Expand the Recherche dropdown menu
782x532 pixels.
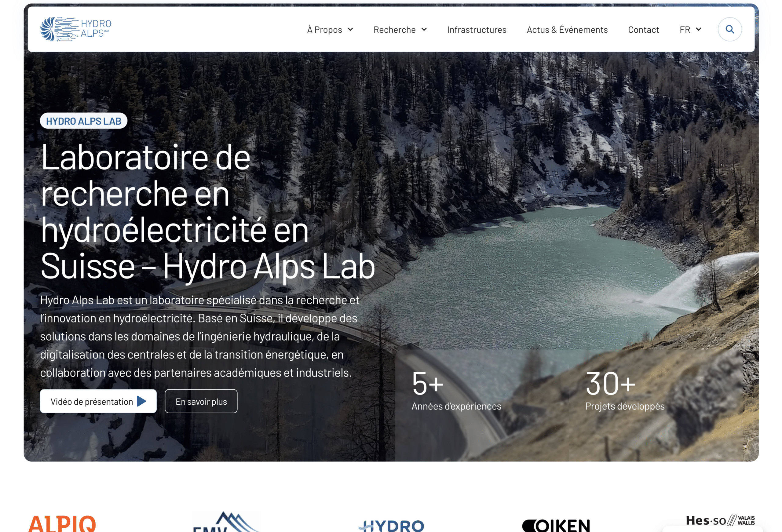[x=400, y=30]
